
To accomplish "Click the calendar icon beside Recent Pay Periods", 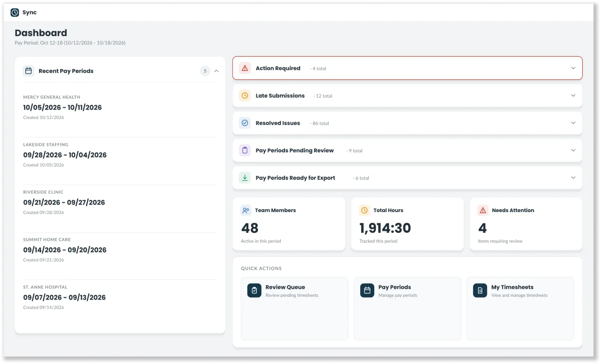I will pyautogui.click(x=29, y=71).
